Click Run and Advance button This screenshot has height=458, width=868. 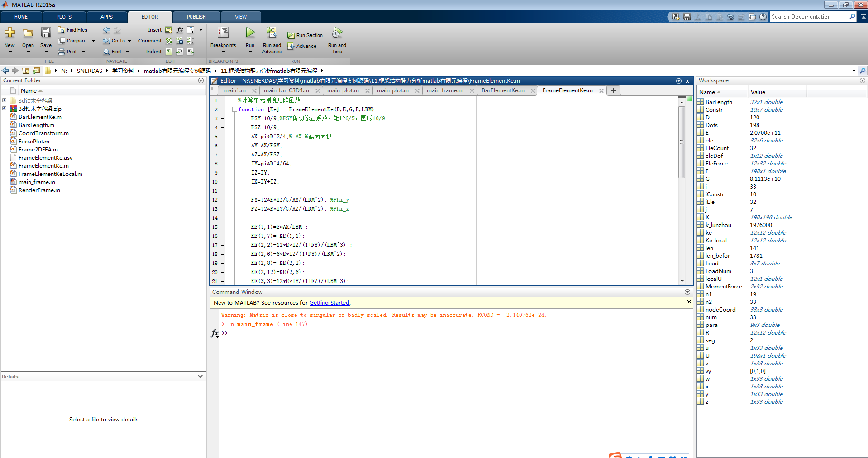coord(272,40)
